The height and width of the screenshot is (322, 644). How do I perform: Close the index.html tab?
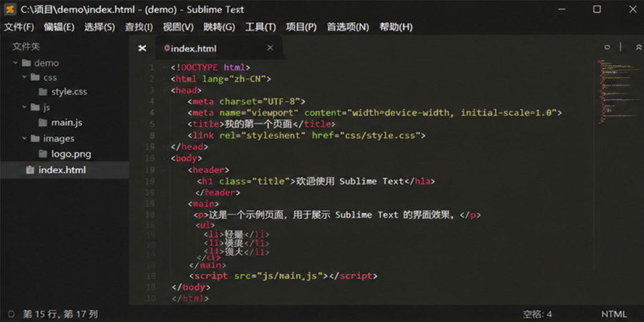click(x=270, y=48)
